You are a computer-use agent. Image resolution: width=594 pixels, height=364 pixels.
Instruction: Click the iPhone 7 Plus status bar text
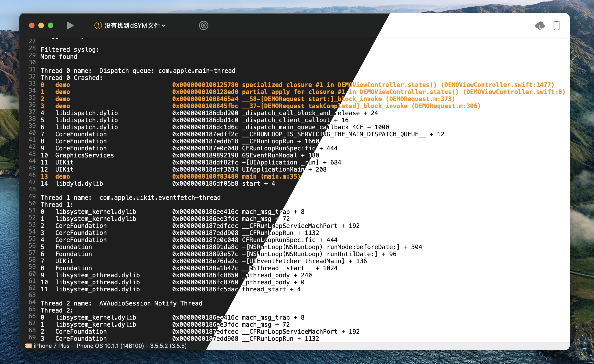click(x=110, y=346)
